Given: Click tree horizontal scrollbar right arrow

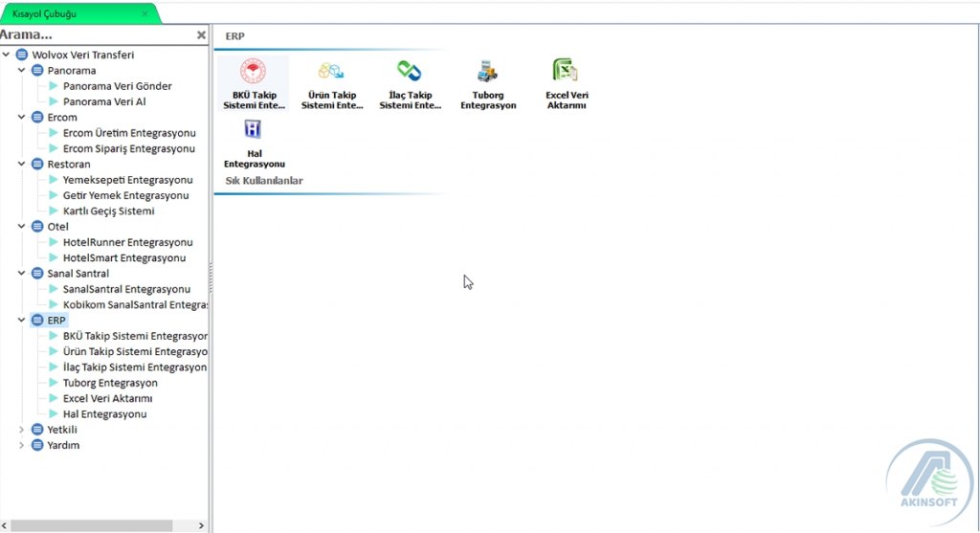Looking at the screenshot, I should click(201, 526).
